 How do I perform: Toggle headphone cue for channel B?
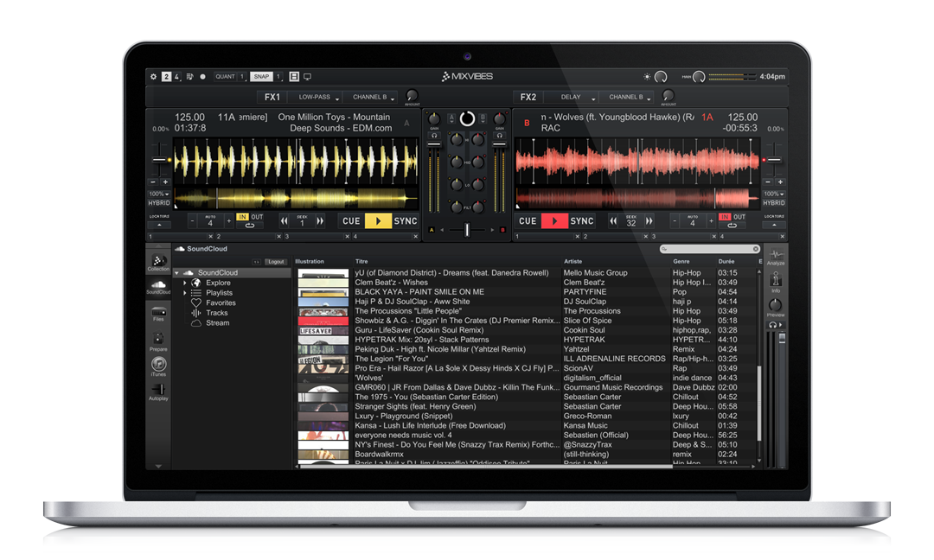point(499,136)
